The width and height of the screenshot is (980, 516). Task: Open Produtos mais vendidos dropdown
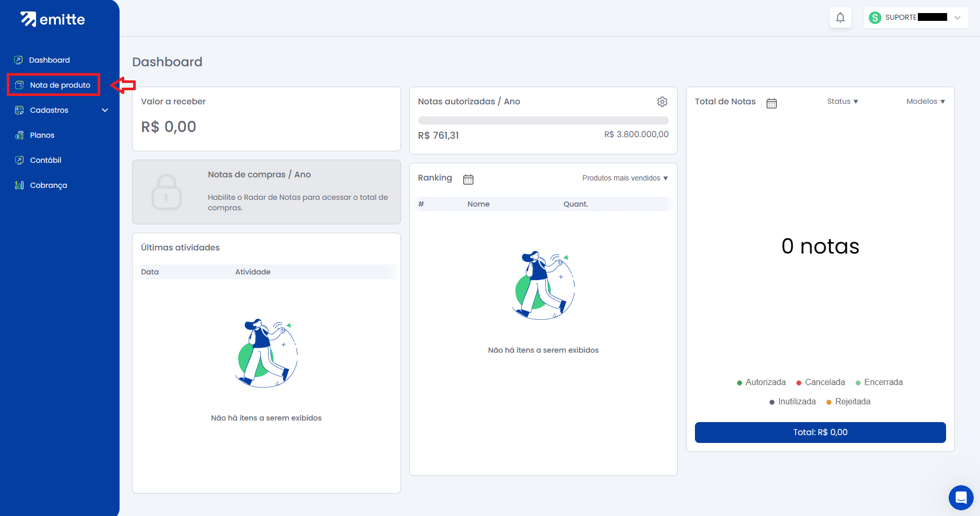(x=624, y=178)
